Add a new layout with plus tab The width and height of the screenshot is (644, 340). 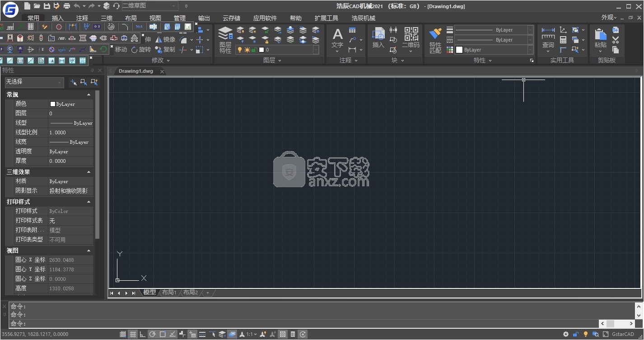tap(208, 293)
